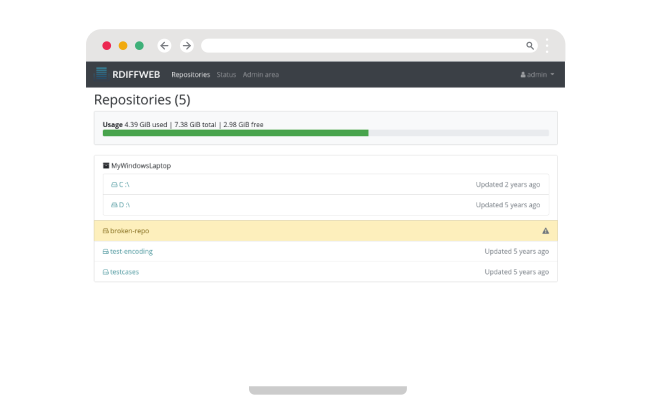The height and width of the screenshot is (412, 656).
Task: Open the browser three-dot menu
Action: 547,45
